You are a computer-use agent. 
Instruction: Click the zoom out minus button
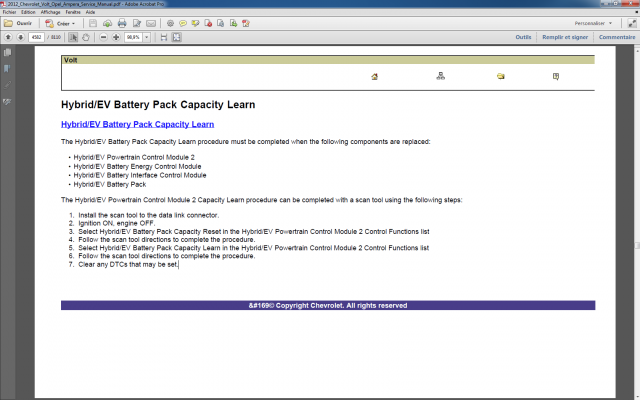click(x=103, y=36)
